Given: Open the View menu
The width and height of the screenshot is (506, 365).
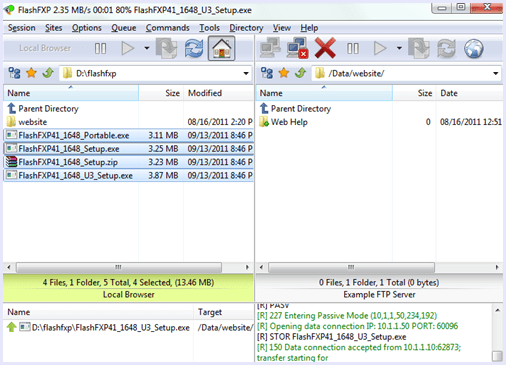Looking at the screenshot, I should (x=282, y=28).
